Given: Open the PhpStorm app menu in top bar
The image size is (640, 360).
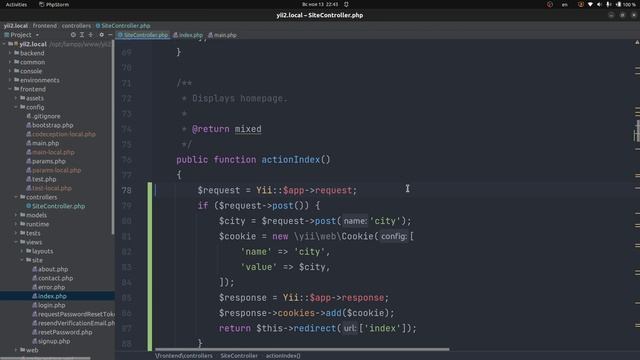Looking at the screenshot, I should 54,4.
